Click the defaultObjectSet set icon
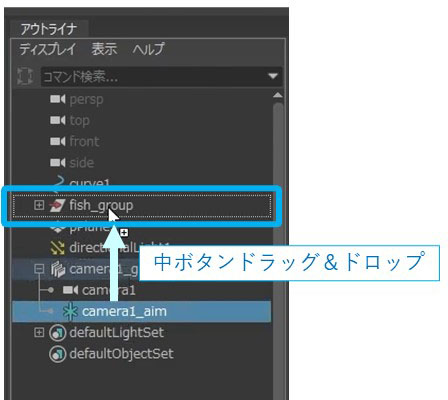 tap(57, 354)
